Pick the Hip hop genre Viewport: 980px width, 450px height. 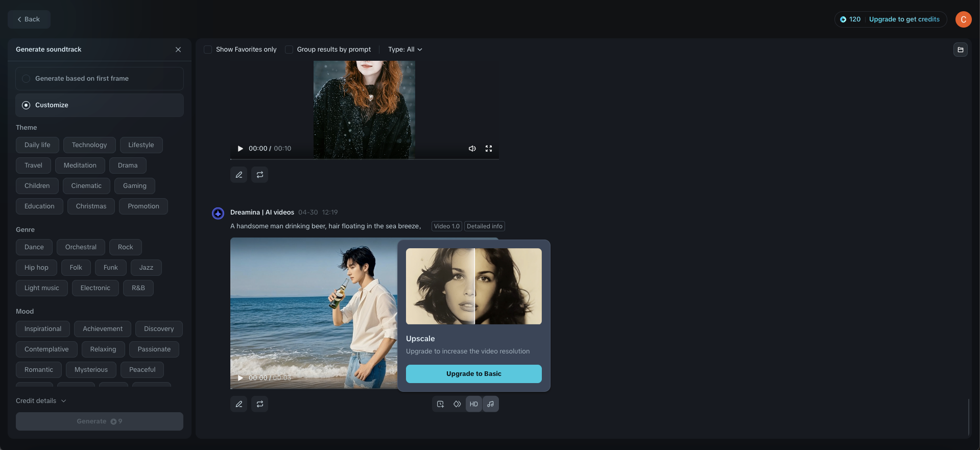[x=36, y=268]
